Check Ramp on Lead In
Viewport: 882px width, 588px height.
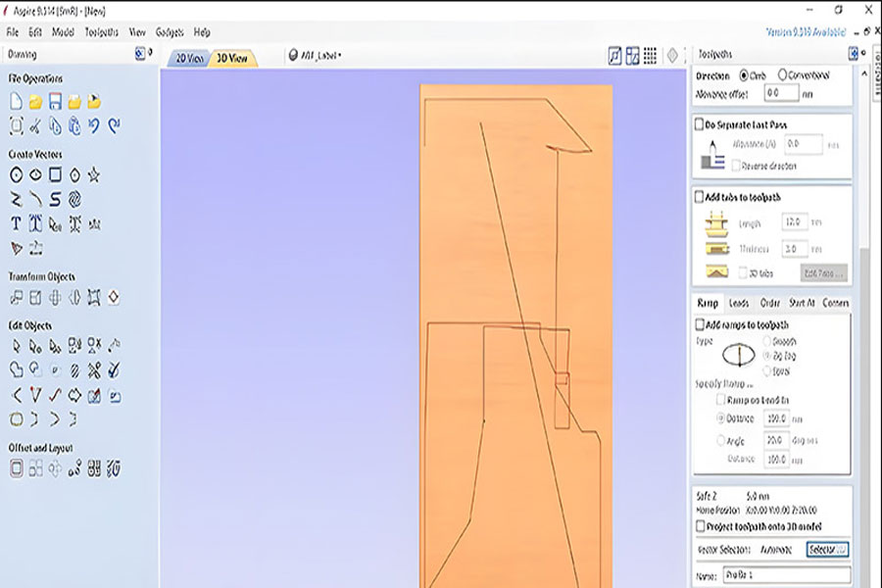720,400
